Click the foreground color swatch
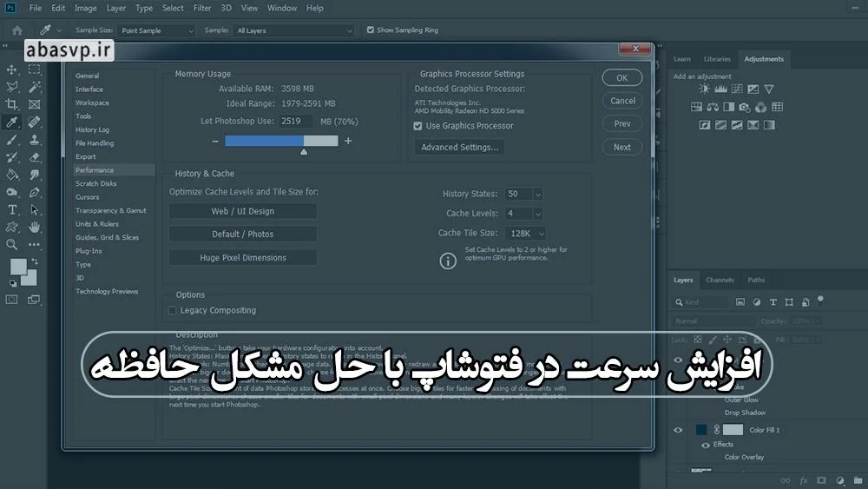 tap(17, 267)
